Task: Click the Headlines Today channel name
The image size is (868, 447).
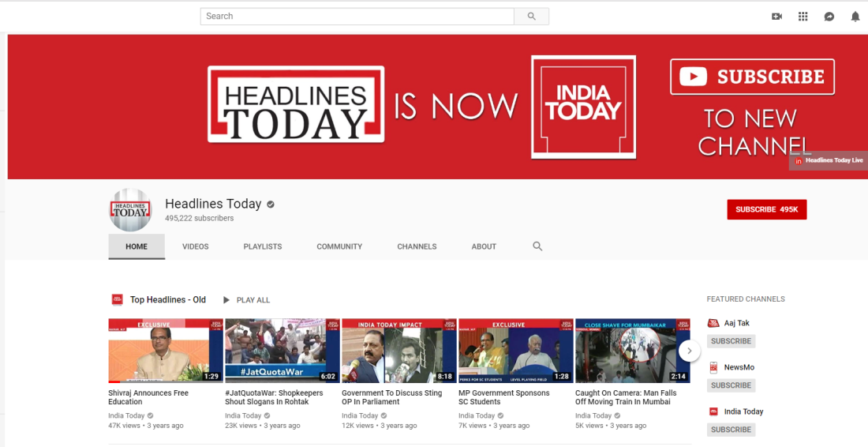Action: (213, 204)
